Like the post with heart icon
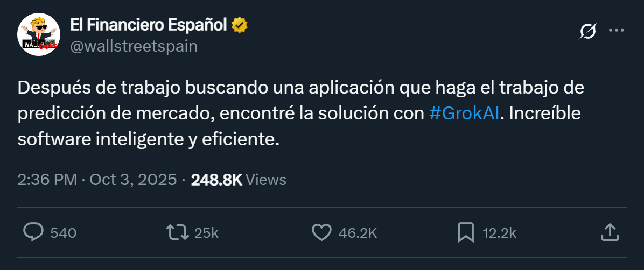 [321, 233]
